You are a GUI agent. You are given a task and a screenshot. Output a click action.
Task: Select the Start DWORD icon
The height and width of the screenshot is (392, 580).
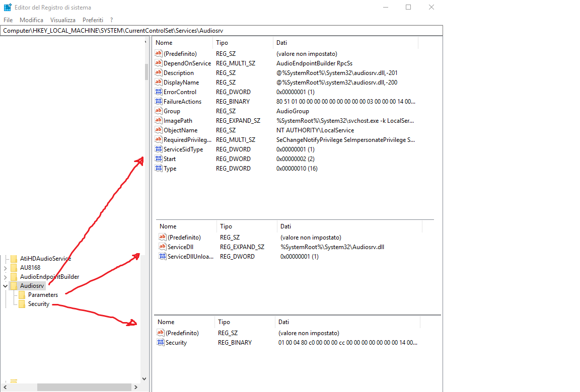click(x=158, y=159)
